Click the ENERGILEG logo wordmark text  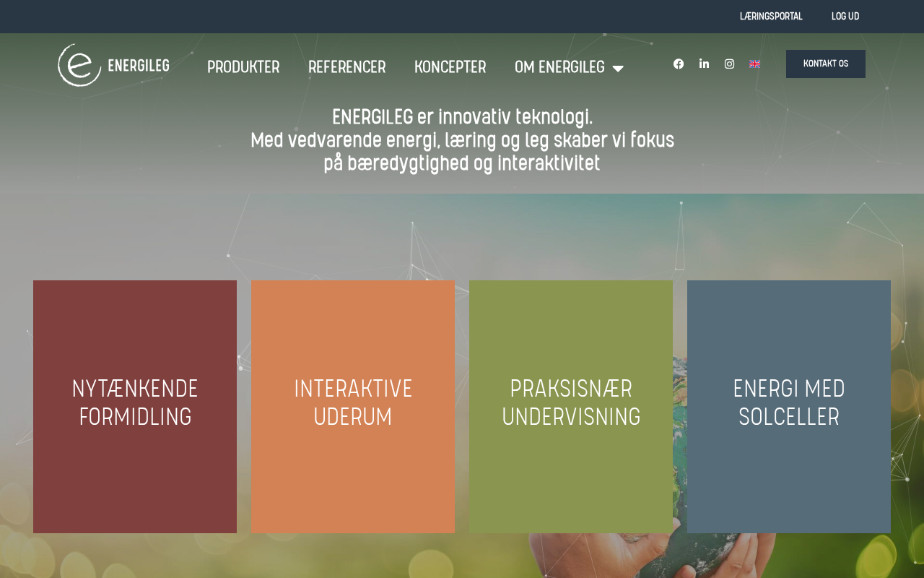[x=139, y=65]
